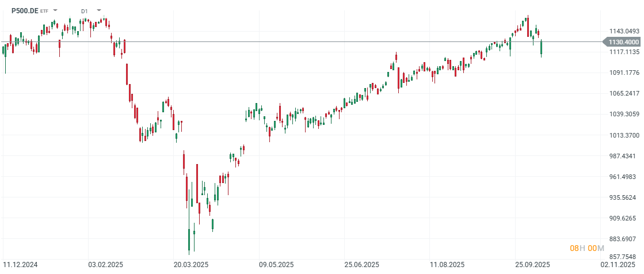Click the D1 interval label

pos(85,10)
